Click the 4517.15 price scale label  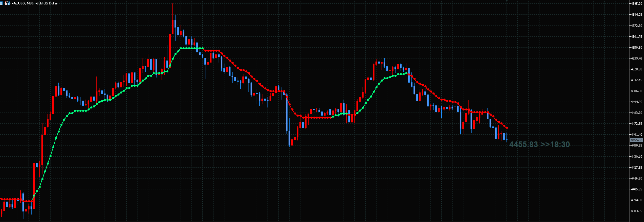coord(637,80)
